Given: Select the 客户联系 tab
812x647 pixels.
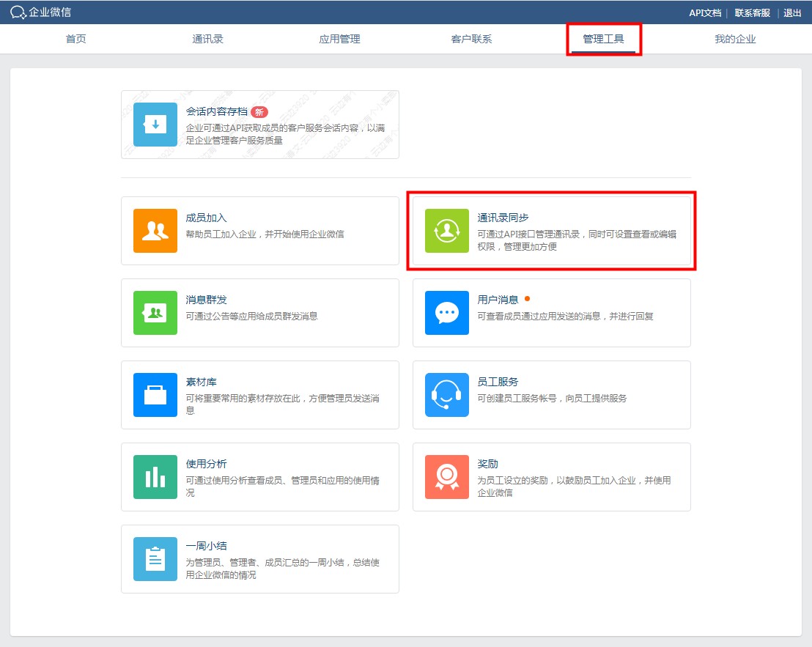Looking at the screenshot, I should pos(471,40).
